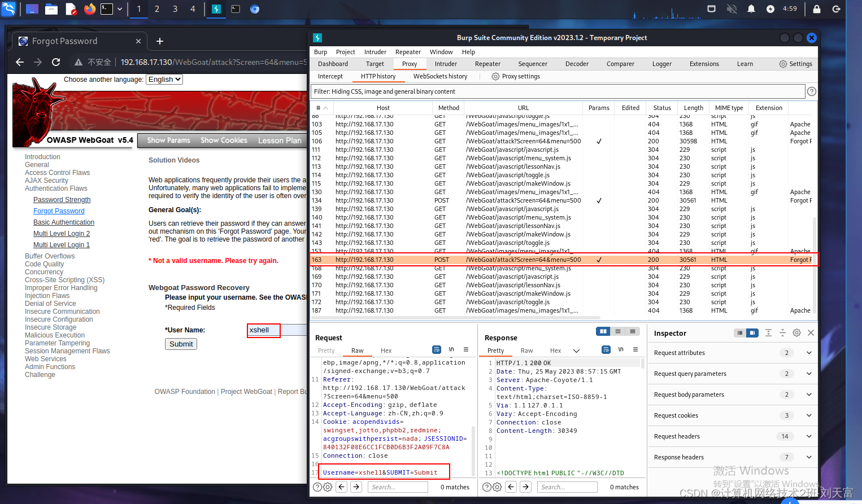Open the Kali Linux application menu

(x=9, y=8)
